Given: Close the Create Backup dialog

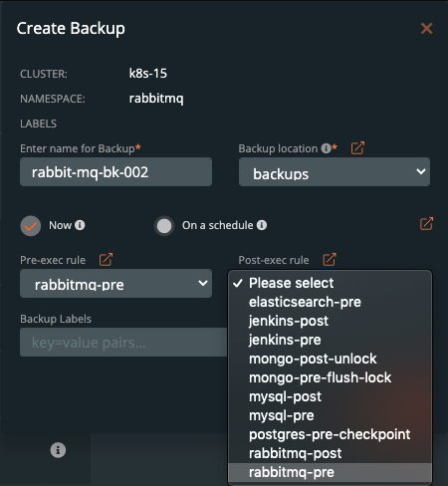Looking at the screenshot, I should click(426, 29).
